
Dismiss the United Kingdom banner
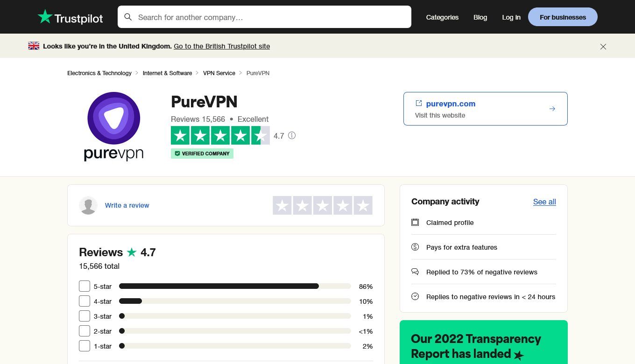(x=603, y=47)
